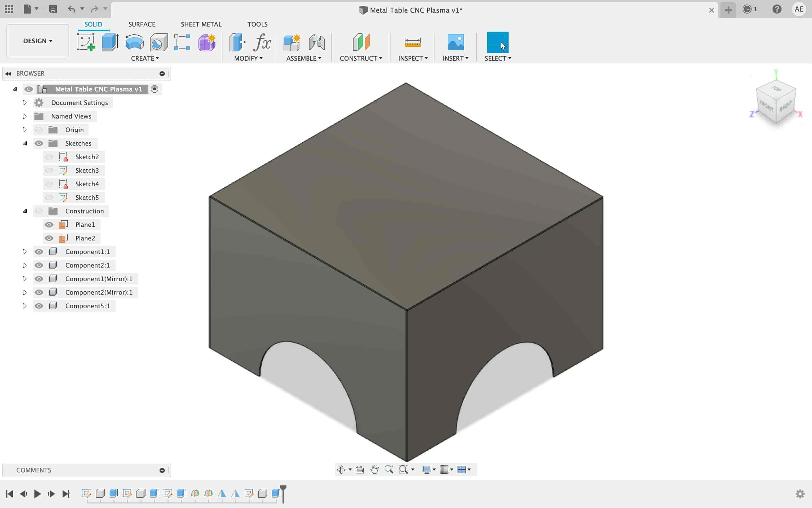Select the Revolve tool icon
Viewport: 812px width, 508px height.
[x=134, y=43]
